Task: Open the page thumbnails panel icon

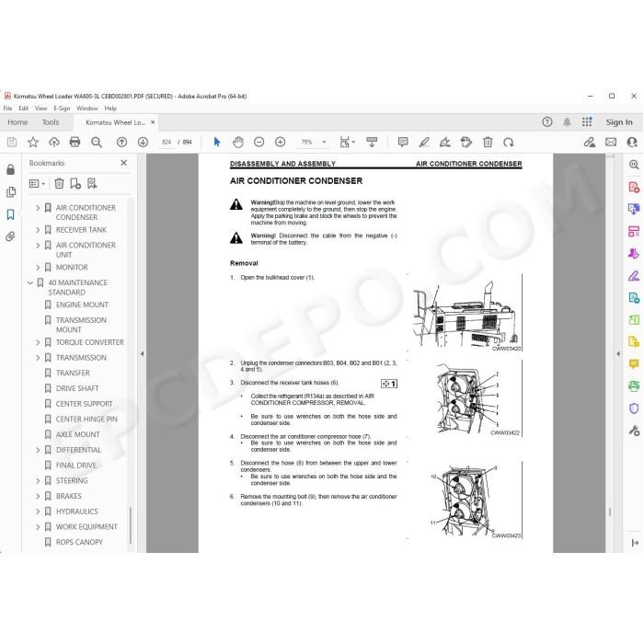Action: (x=11, y=191)
